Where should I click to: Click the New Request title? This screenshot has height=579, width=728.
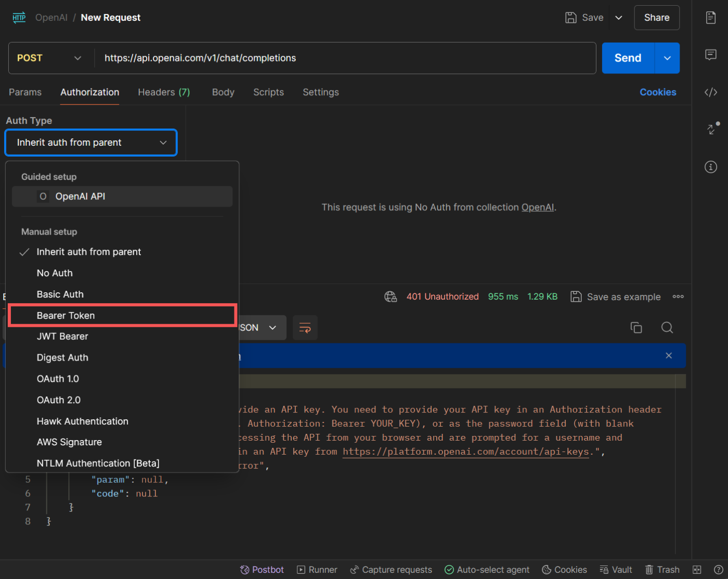point(111,18)
